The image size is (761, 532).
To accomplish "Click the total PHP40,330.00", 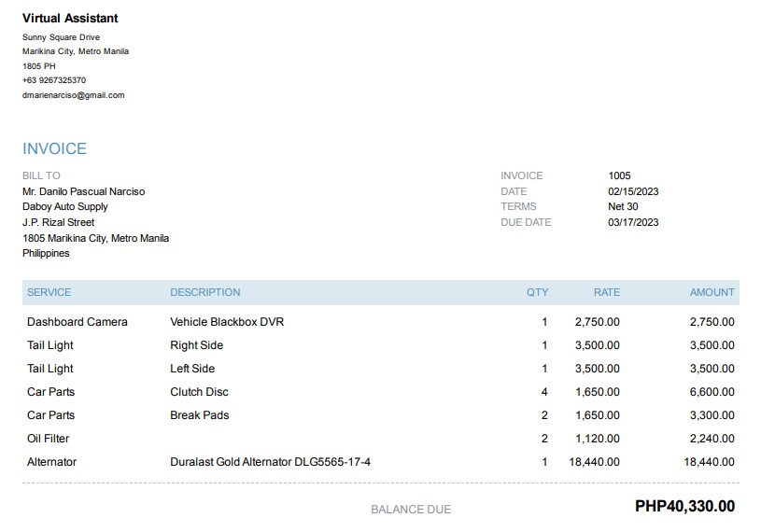I will (x=684, y=506).
